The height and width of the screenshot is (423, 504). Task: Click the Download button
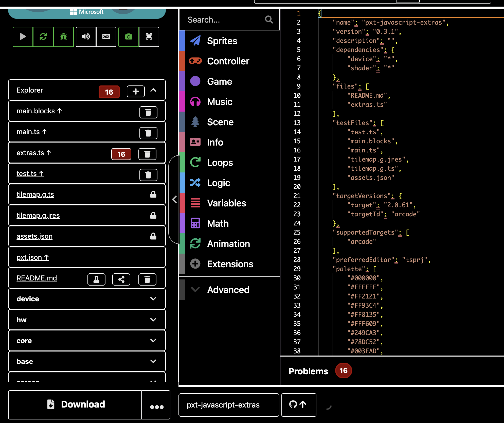pos(75,404)
